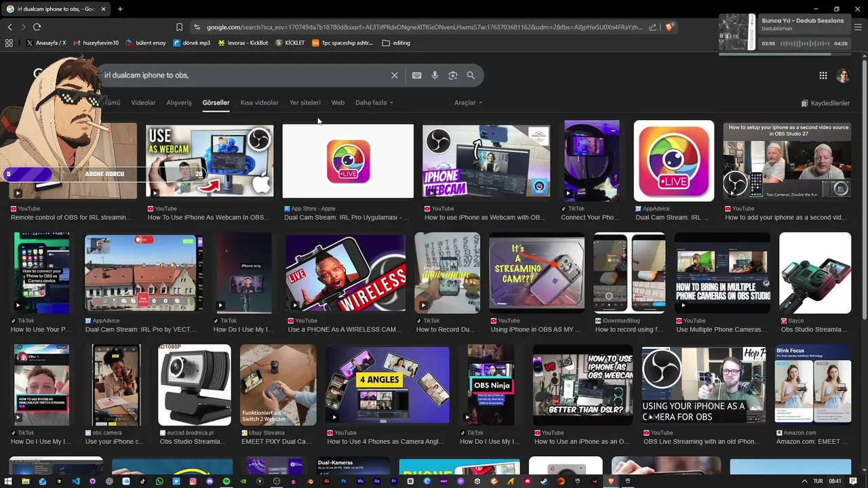Open the Anasayfa / X bookmark
Screen dimensions: 868x488
46,43
